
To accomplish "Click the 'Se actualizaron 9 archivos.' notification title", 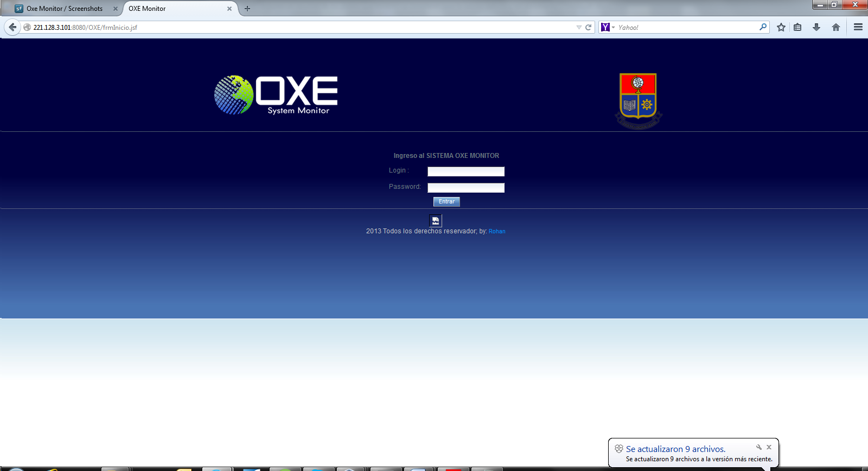I will click(x=675, y=449).
